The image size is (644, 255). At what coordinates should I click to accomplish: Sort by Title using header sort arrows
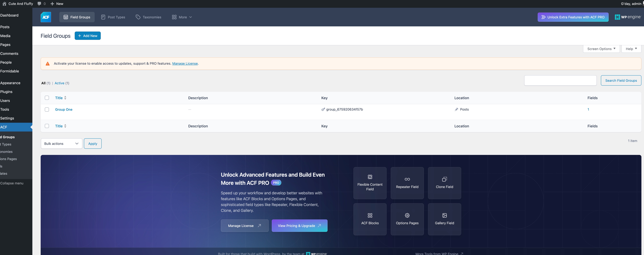(x=65, y=98)
